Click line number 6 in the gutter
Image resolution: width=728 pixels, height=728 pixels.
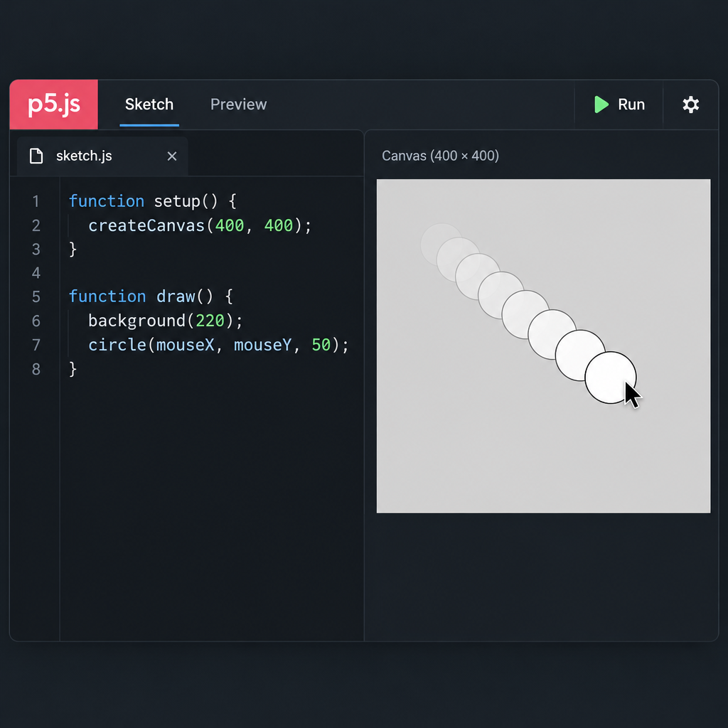pos(36,321)
